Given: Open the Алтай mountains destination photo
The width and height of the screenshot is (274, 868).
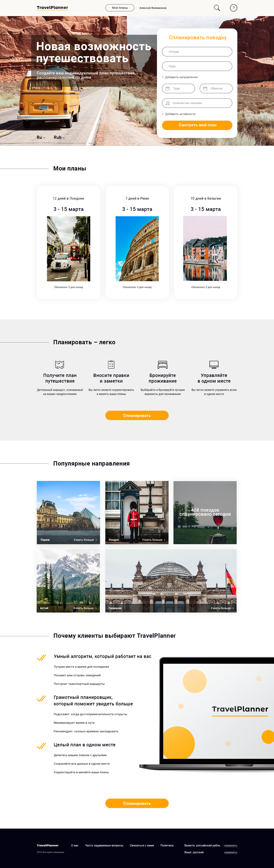Looking at the screenshot, I should pyautogui.click(x=68, y=581).
